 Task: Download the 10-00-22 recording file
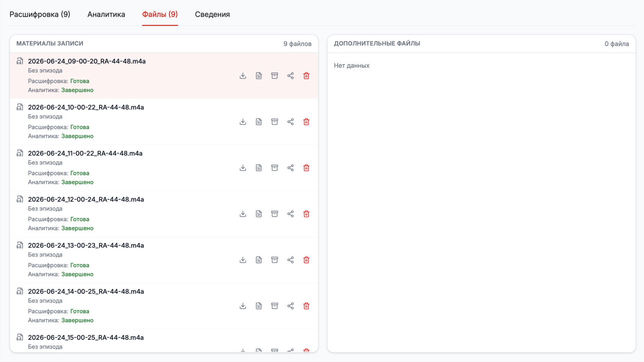[243, 122]
